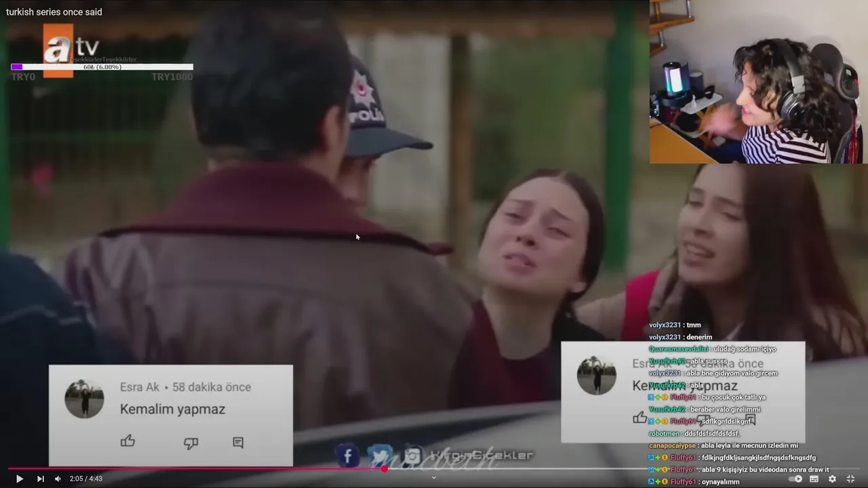The width and height of the screenshot is (868, 488).
Task: Like the 'Kemalim yapmaz' comment by Esra Ak
Action: coord(127,442)
